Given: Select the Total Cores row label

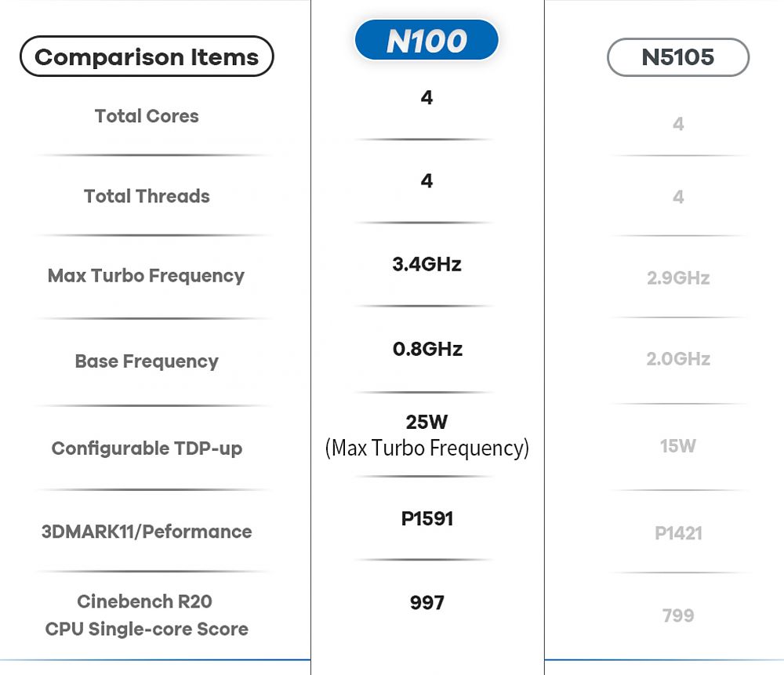Looking at the screenshot, I should tap(147, 116).
